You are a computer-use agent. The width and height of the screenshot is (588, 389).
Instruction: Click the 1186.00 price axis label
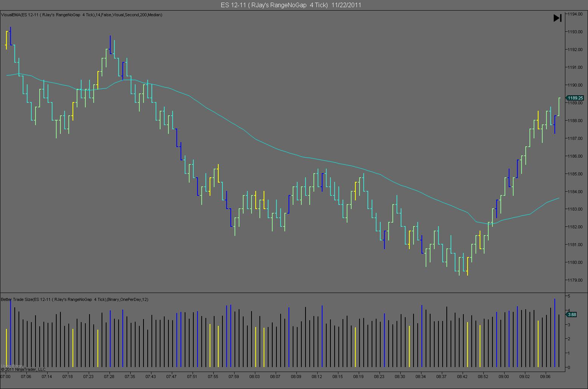(575, 156)
